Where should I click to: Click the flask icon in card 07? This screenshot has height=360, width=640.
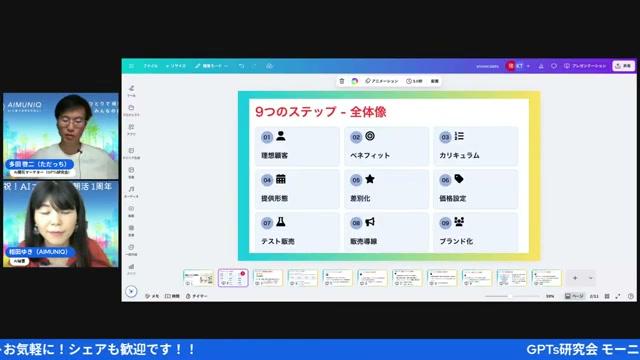(x=281, y=222)
